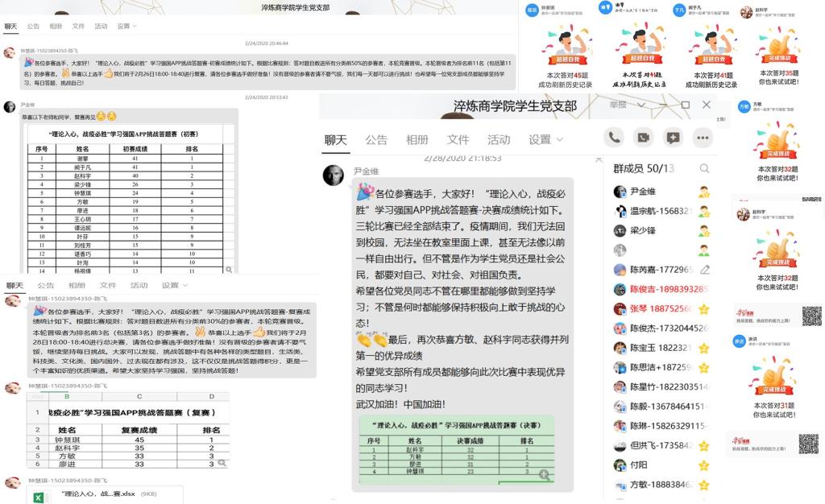The width and height of the screenshot is (825, 504).
Task: Open the 文件 tab in the large center window
Action: point(458,139)
